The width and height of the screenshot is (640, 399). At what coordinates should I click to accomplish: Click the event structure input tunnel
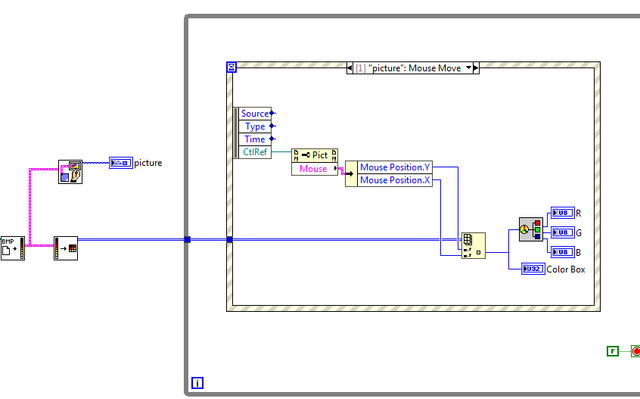click(229, 239)
